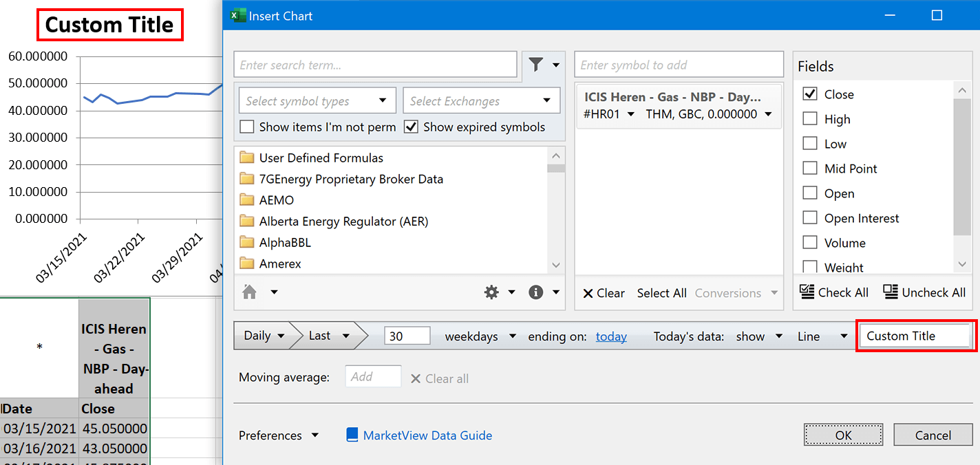Toggle Show items I'm not permissioned checkbox
The height and width of the screenshot is (465, 980).
(x=246, y=127)
